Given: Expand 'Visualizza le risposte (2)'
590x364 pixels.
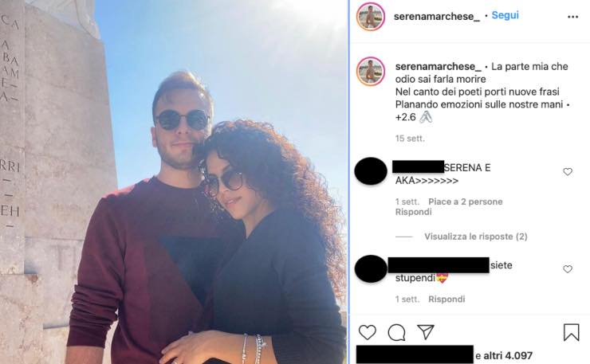Looking at the screenshot, I should (476, 237).
